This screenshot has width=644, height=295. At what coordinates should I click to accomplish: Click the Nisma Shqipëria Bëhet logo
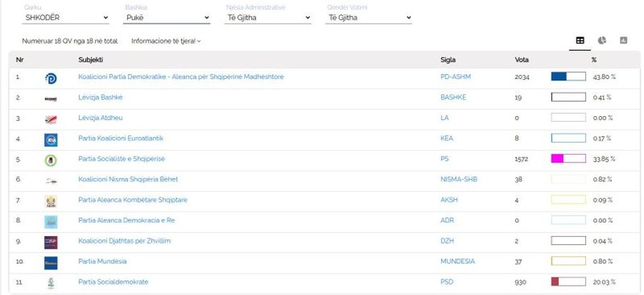[51, 180]
